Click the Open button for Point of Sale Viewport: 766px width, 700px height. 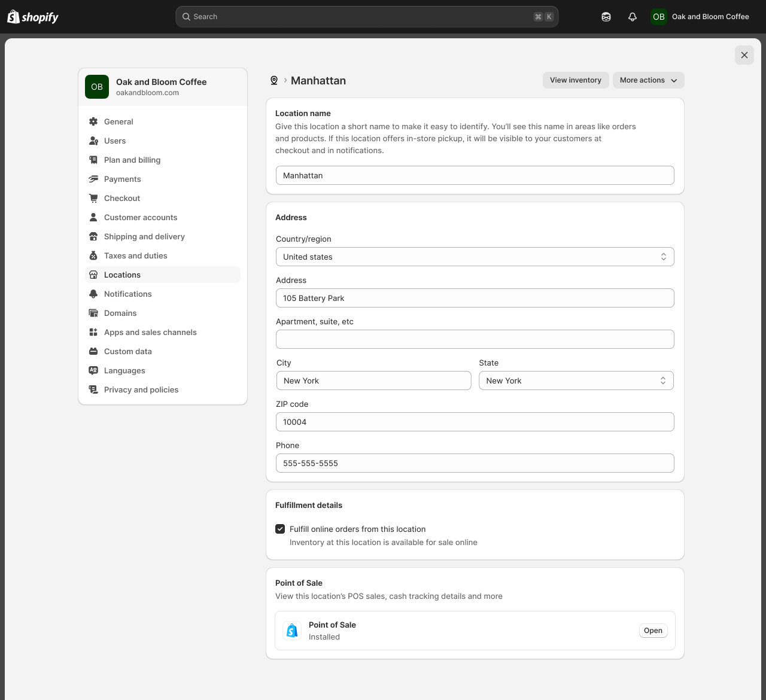tap(653, 631)
